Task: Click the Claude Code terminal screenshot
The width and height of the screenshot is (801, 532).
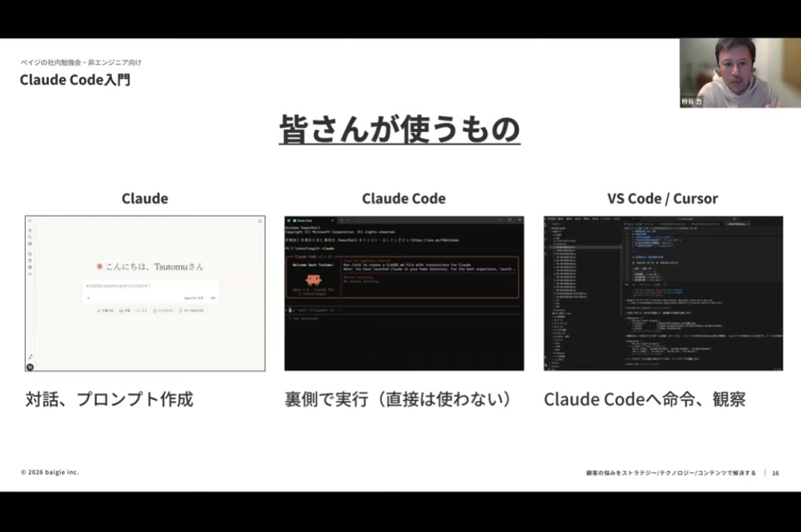Action: pyautogui.click(x=404, y=293)
